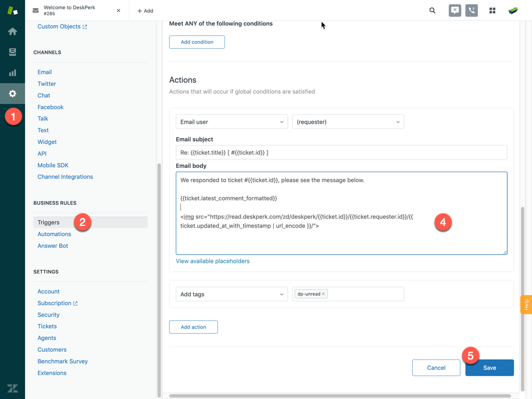This screenshot has height=399, width=532.
Task: Expand the Email user action dropdown
Action: pyautogui.click(x=232, y=122)
